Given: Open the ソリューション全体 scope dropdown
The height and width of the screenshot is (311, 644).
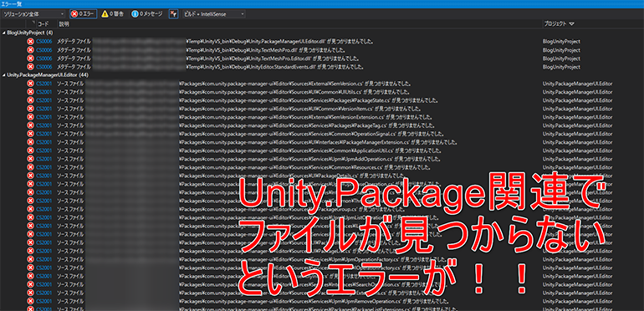Looking at the screenshot, I should [33, 14].
